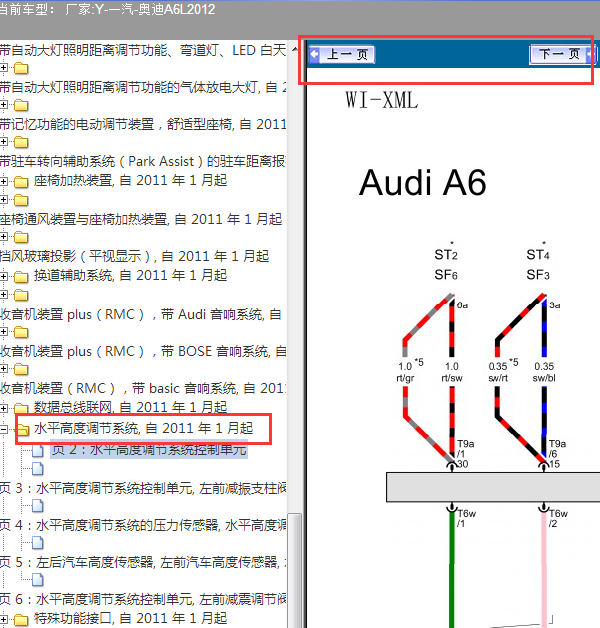Go to the next page (下一页)
This screenshot has height=628, width=600.
point(561,54)
